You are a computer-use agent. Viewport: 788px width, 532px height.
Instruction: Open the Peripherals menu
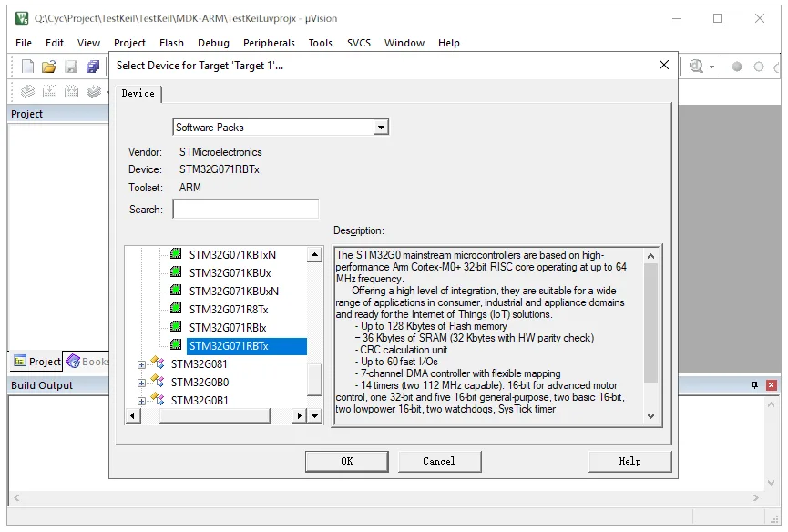click(269, 43)
